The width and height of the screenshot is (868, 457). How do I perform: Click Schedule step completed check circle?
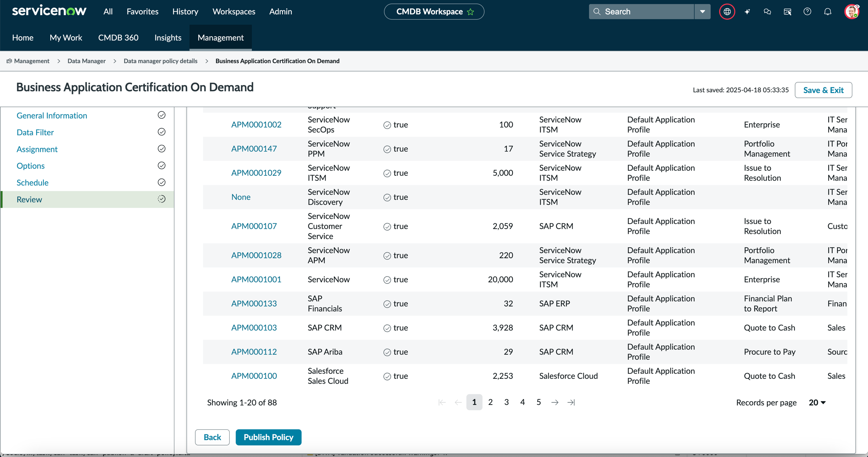[162, 182]
